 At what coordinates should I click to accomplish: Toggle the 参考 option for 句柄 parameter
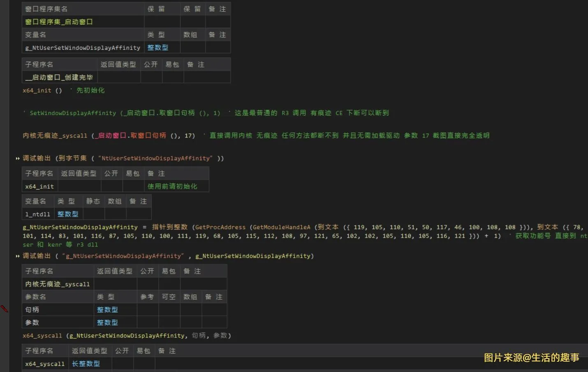[147, 310]
